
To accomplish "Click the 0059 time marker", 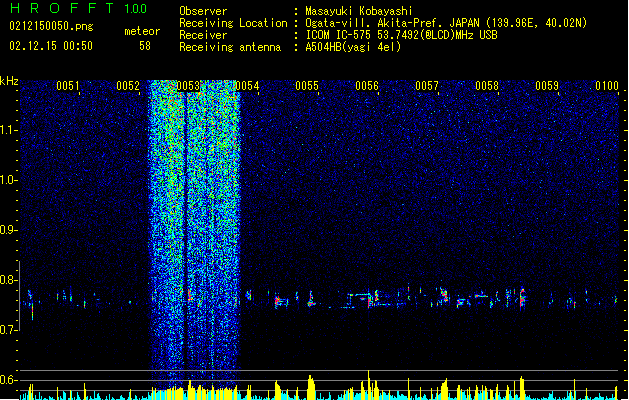I will click(x=547, y=86).
